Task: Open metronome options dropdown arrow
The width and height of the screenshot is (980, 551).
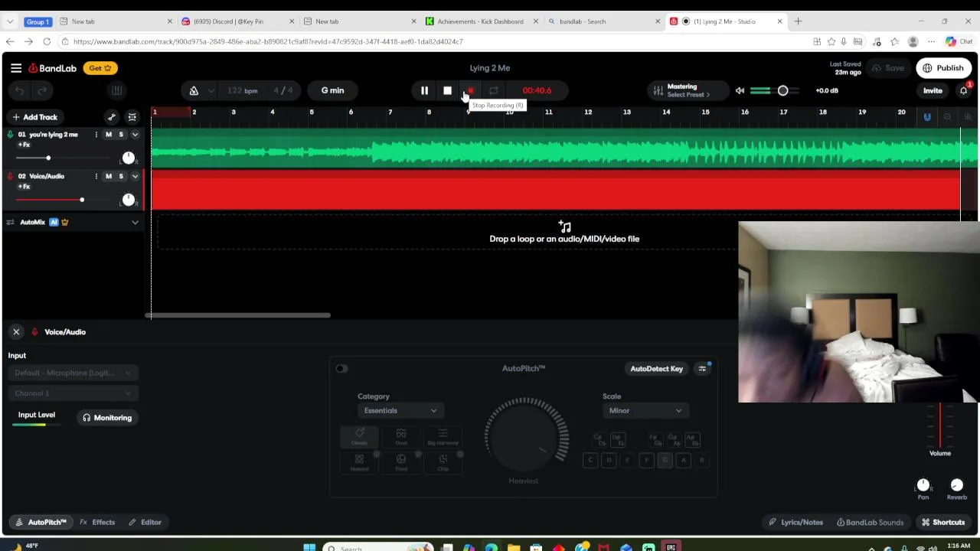Action: click(x=211, y=91)
